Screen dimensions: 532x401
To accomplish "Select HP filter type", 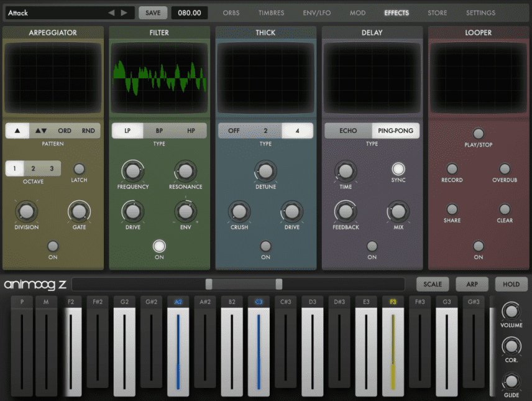I will click(x=191, y=131).
